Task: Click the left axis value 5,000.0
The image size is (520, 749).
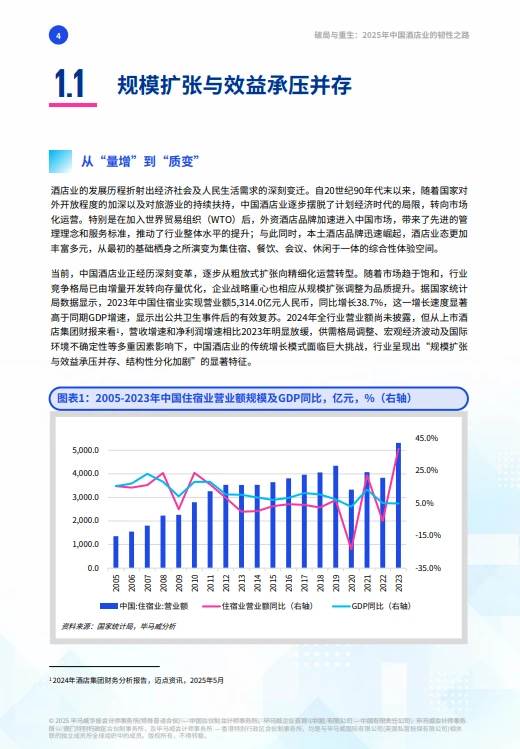Action: [x=85, y=450]
